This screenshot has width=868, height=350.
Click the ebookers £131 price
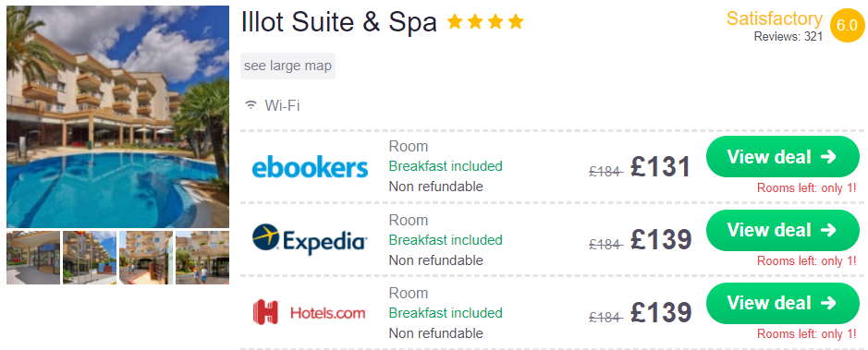660,167
